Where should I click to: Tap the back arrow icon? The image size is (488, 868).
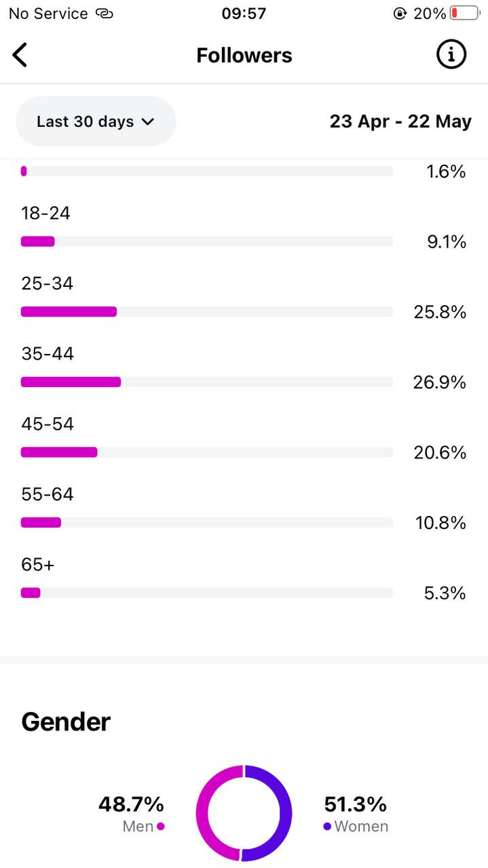(x=20, y=55)
